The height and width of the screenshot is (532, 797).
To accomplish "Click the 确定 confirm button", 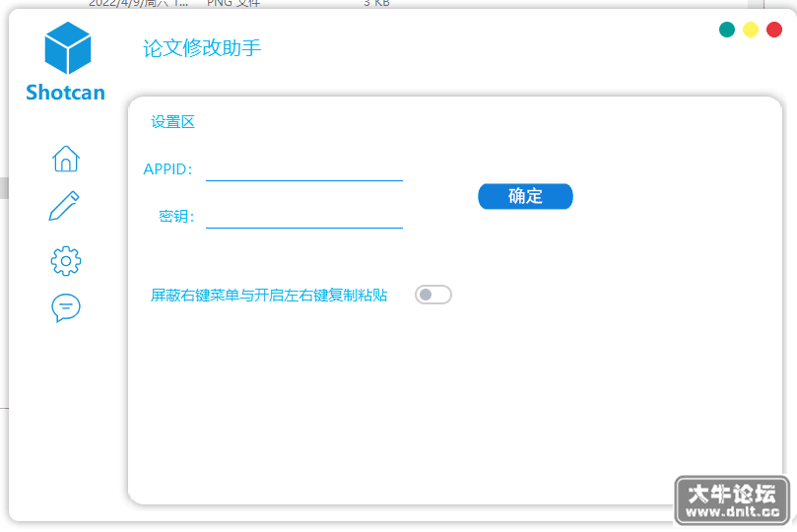I will tap(525, 196).
